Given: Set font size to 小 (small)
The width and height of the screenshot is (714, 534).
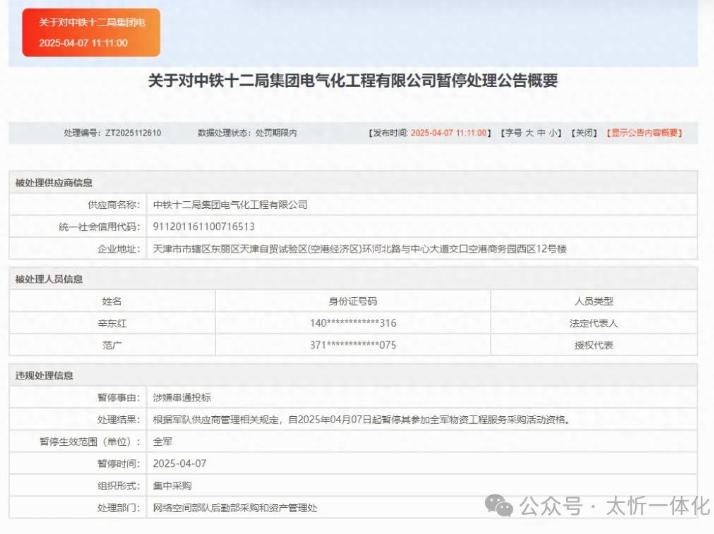Looking at the screenshot, I should (554, 133).
